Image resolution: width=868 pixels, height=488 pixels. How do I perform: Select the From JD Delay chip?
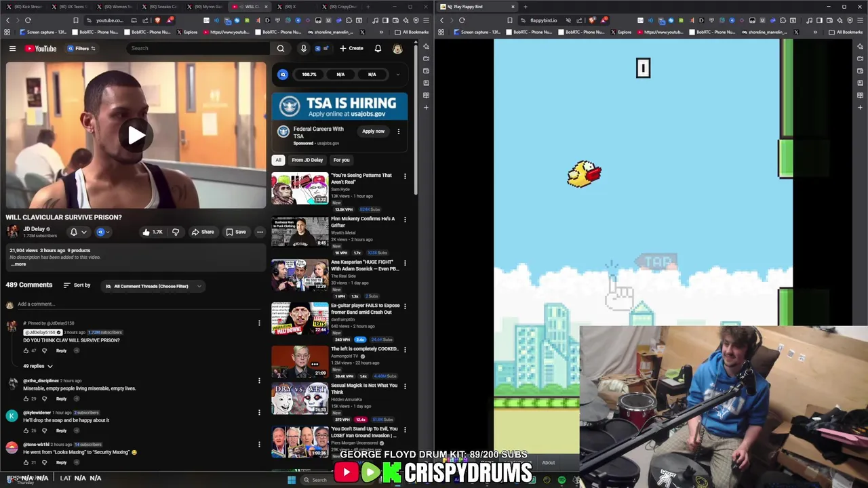(307, 160)
